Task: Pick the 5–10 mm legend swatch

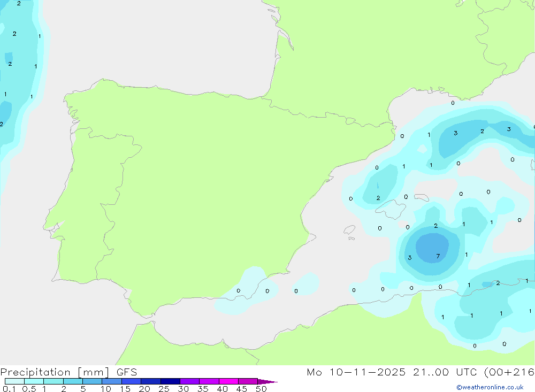Action: (93, 381)
